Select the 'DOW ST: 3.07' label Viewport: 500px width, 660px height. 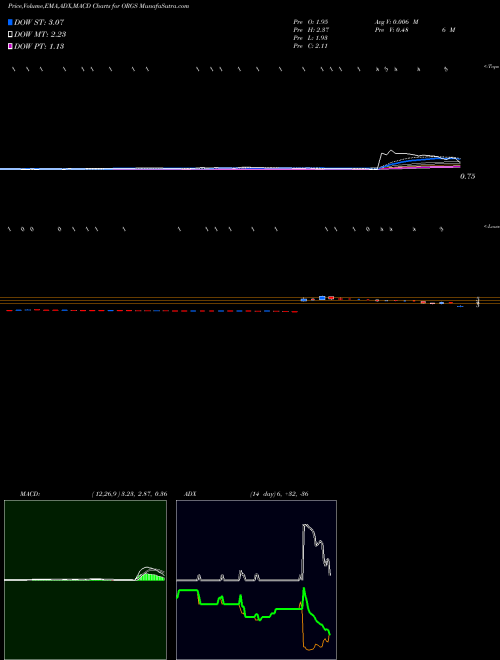(x=39, y=22)
